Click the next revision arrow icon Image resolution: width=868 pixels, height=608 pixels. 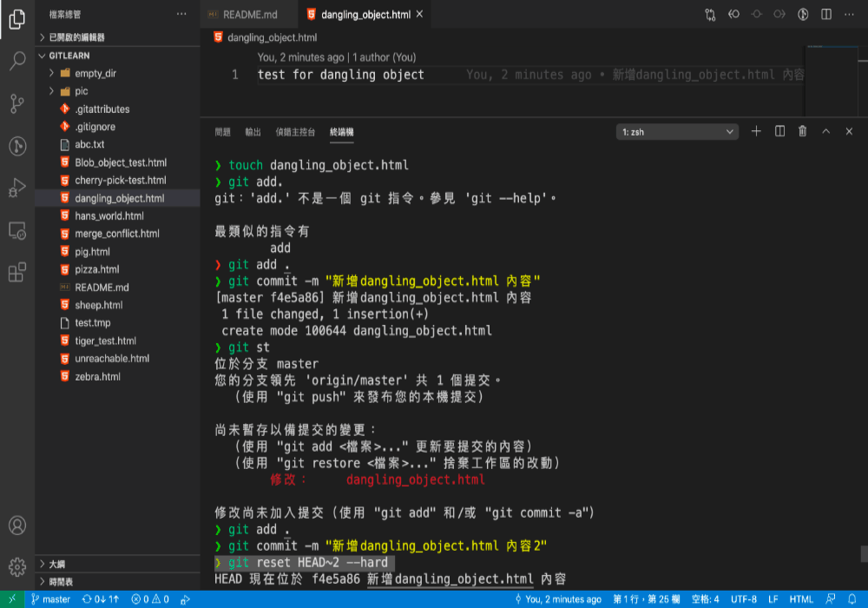coord(779,15)
